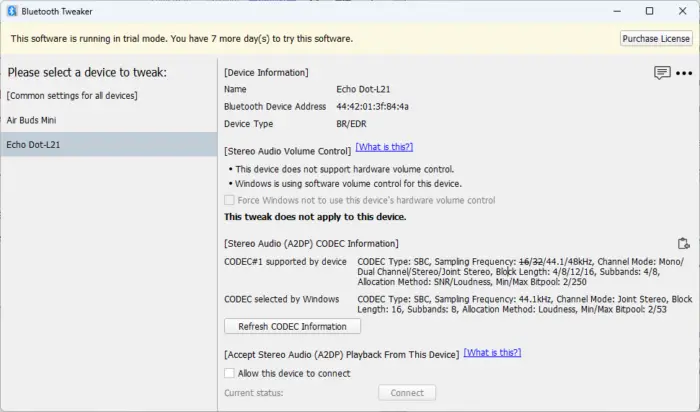700x412 pixels.
Task: Click Refresh CODEC Information button
Action: [292, 326]
